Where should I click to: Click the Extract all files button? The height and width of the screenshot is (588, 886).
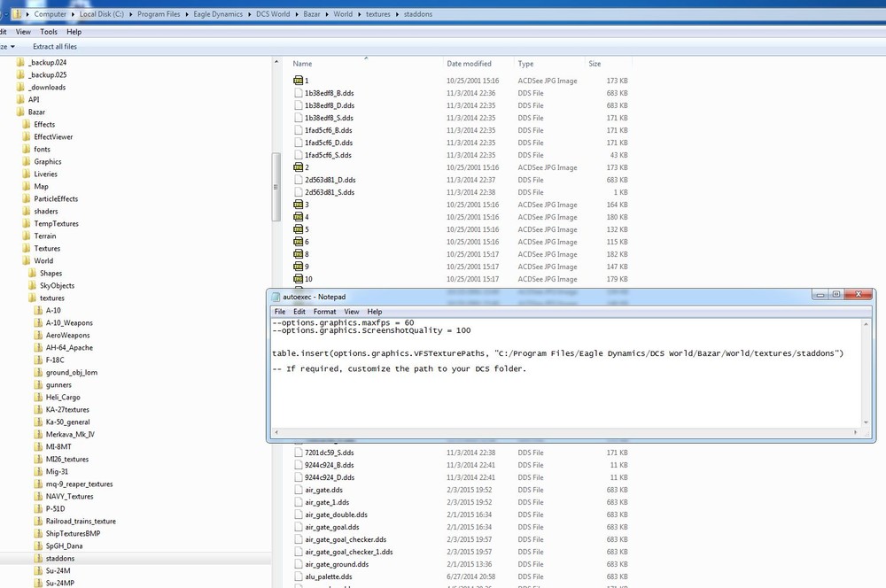pyautogui.click(x=55, y=46)
